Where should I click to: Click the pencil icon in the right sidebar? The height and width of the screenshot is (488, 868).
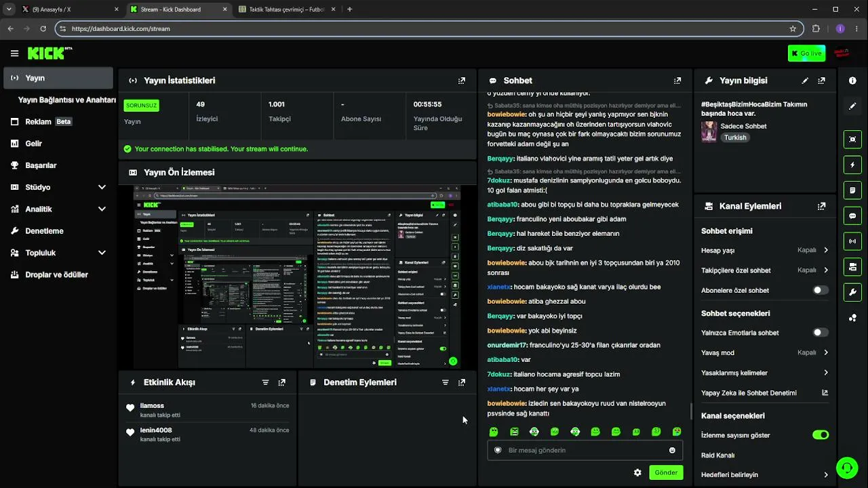point(852,106)
